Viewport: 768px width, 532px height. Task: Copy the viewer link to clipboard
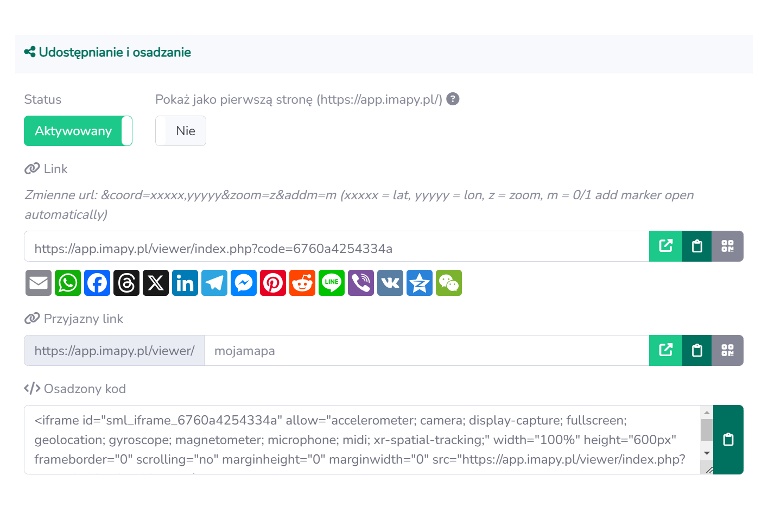pyautogui.click(x=697, y=246)
